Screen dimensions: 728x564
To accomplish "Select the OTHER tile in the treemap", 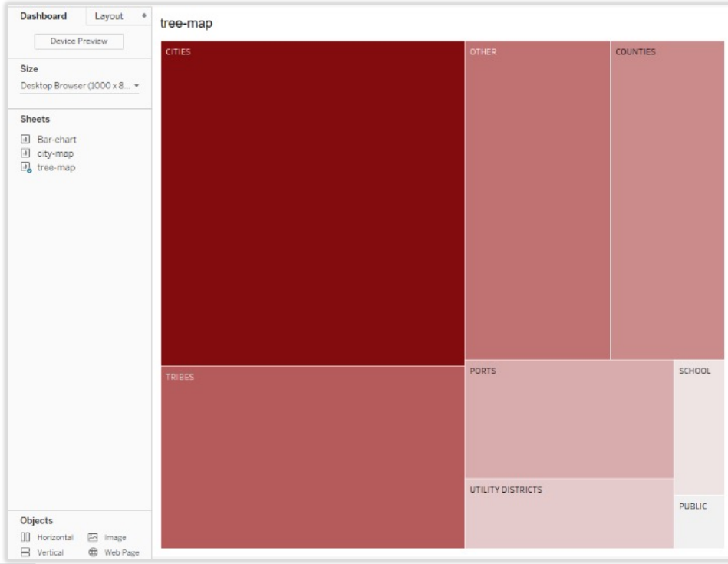I will (x=537, y=200).
